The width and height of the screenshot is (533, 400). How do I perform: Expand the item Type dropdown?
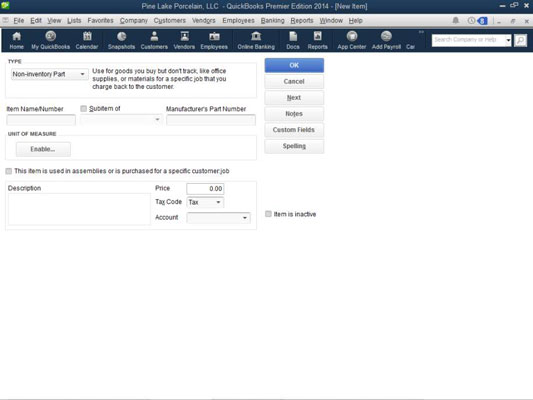(x=50, y=74)
